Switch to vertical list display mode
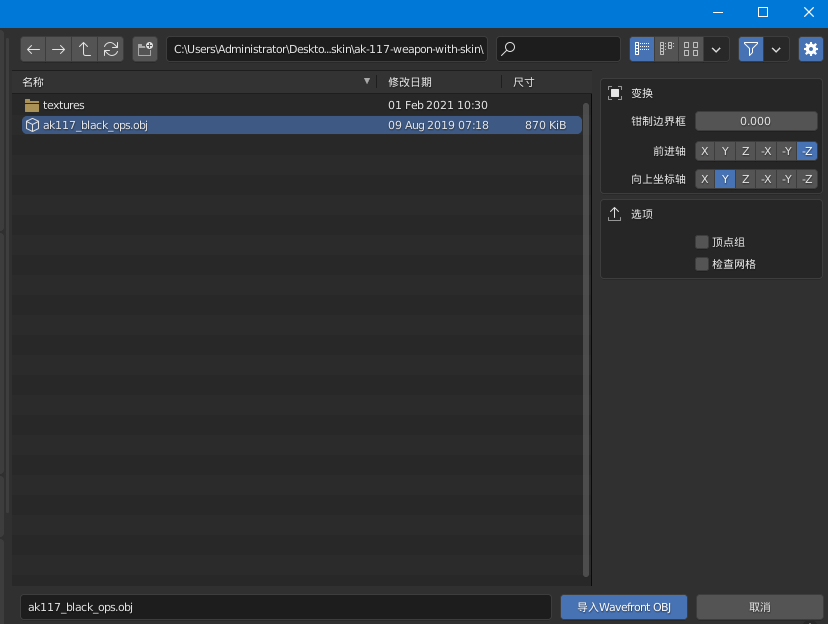 click(642, 49)
